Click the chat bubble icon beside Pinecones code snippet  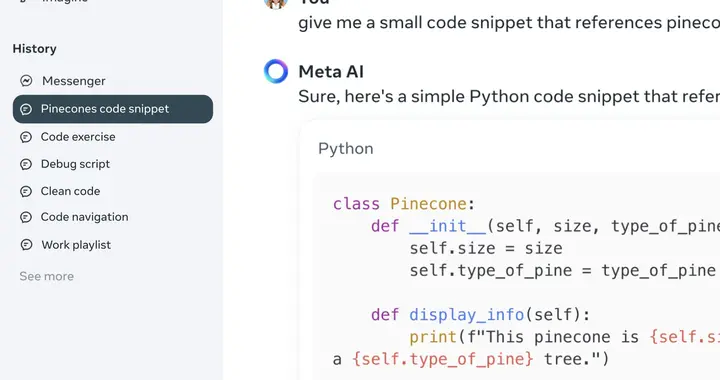(x=26, y=109)
